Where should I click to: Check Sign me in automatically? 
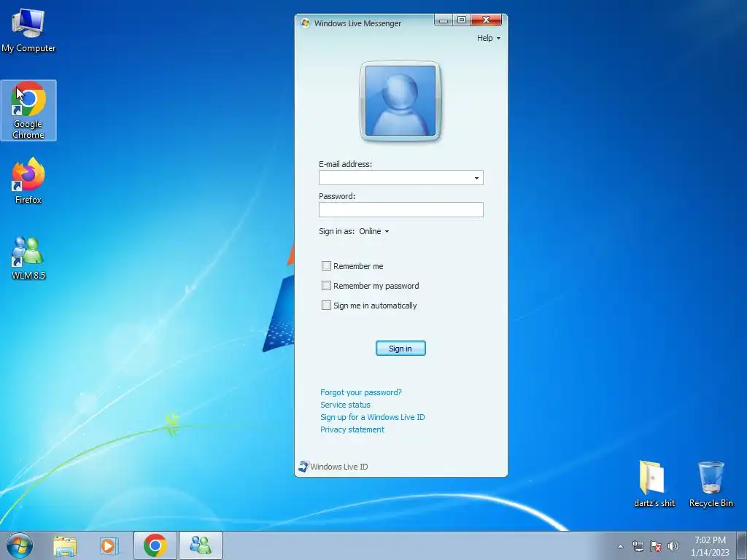tap(326, 306)
